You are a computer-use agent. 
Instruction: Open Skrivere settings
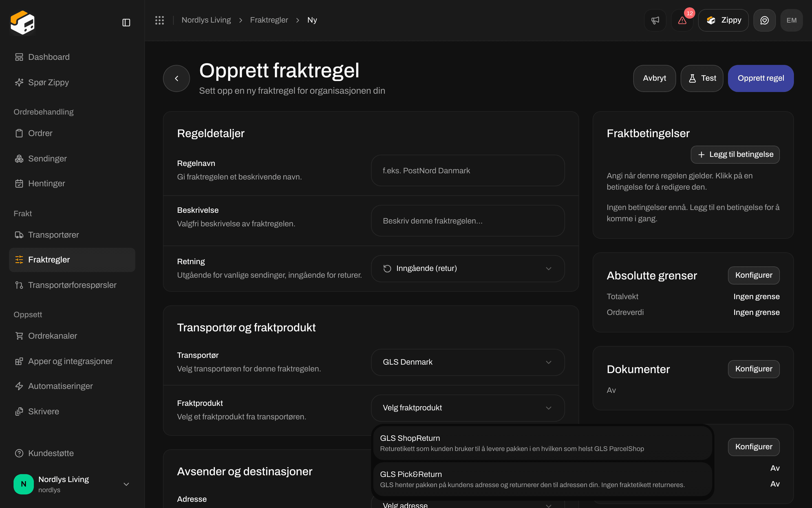coord(72,411)
